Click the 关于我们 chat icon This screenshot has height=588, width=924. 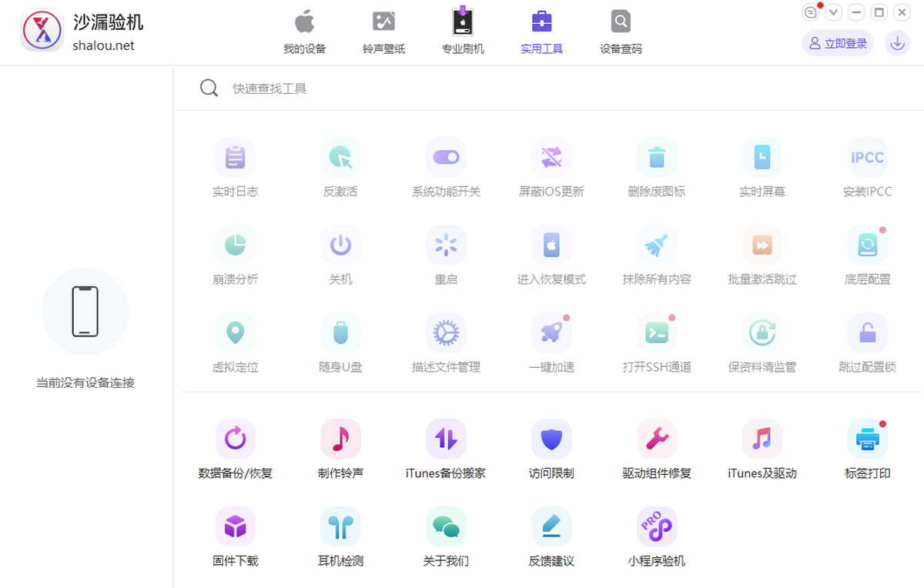coord(446,527)
